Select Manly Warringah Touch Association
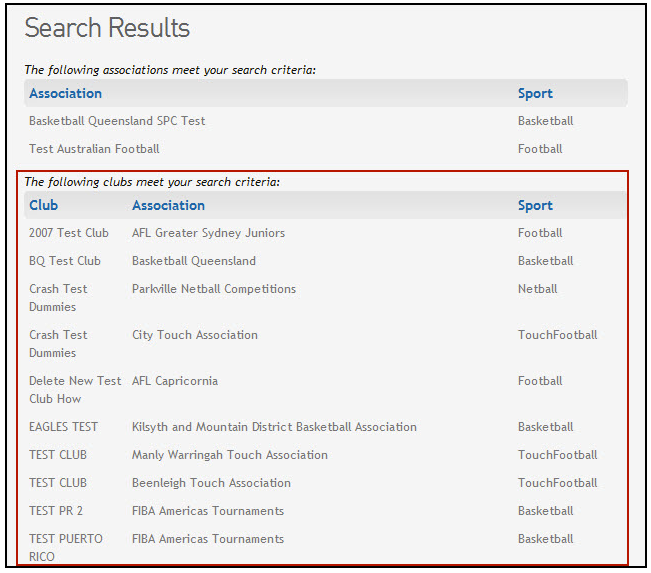This screenshot has height=573, width=651. click(230, 455)
